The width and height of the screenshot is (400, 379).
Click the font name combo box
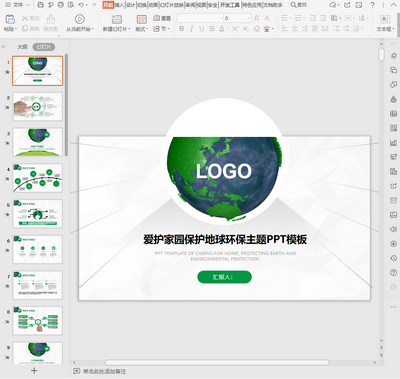200,18
